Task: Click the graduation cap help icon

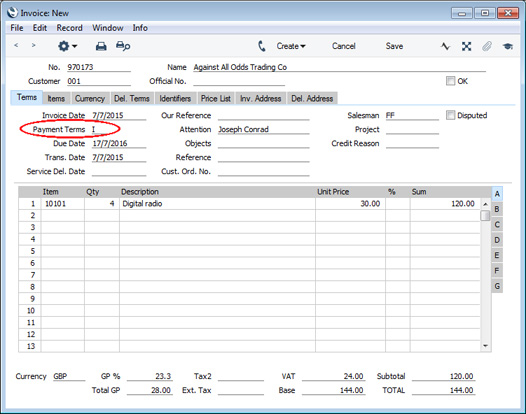Action: click(508, 46)
